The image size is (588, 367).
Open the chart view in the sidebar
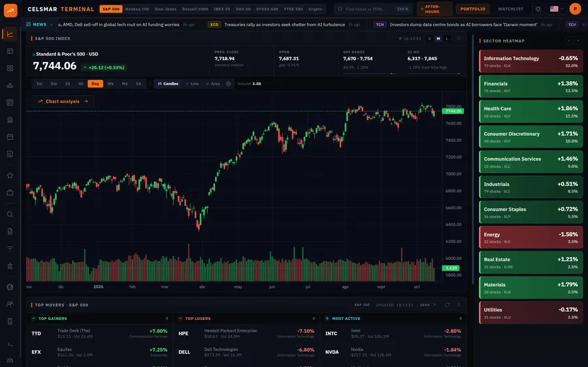coord(10,34)
